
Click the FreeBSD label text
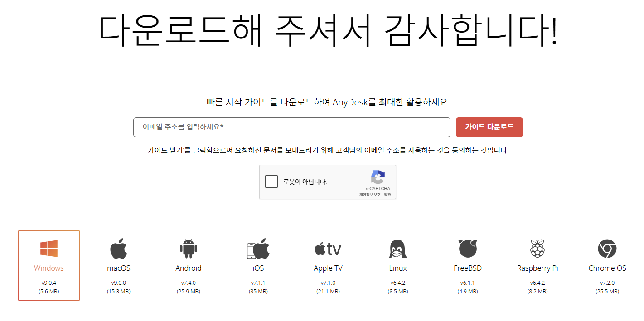click(468, 268)
